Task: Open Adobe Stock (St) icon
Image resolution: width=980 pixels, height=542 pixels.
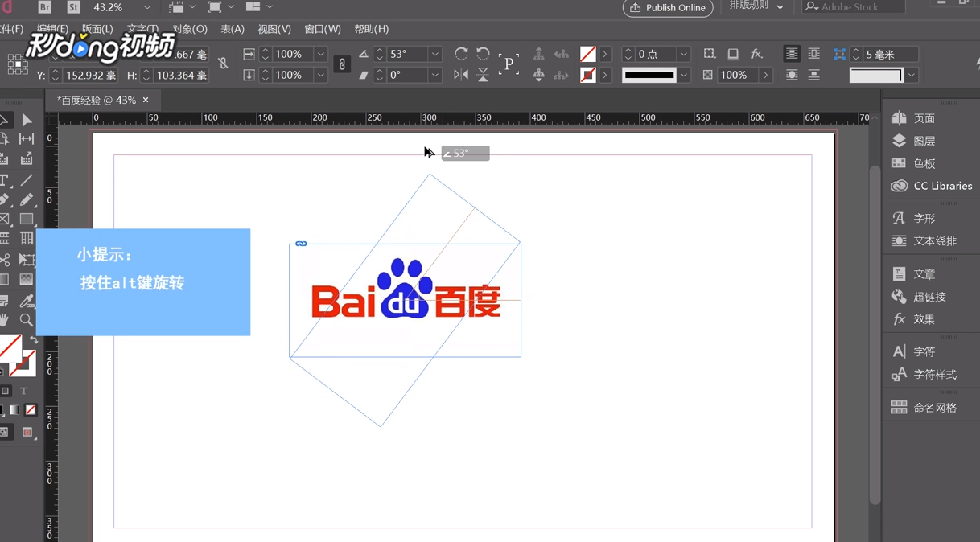Action: coord(73,7)
